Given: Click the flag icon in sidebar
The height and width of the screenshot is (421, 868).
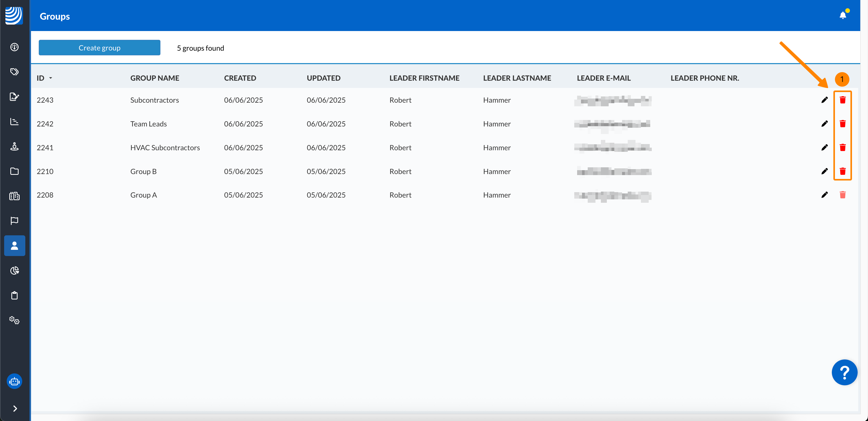Looking at the screenshot, I should [x=14, y=221].
